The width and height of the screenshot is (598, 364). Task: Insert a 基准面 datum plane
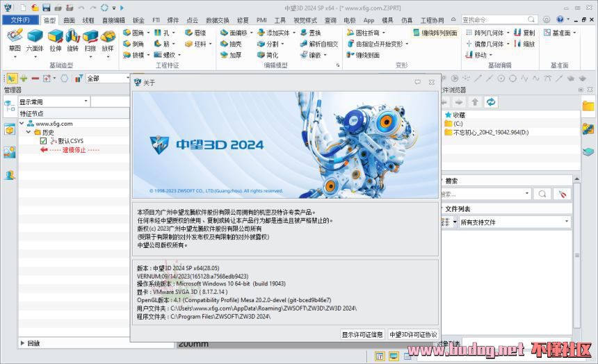557,33
